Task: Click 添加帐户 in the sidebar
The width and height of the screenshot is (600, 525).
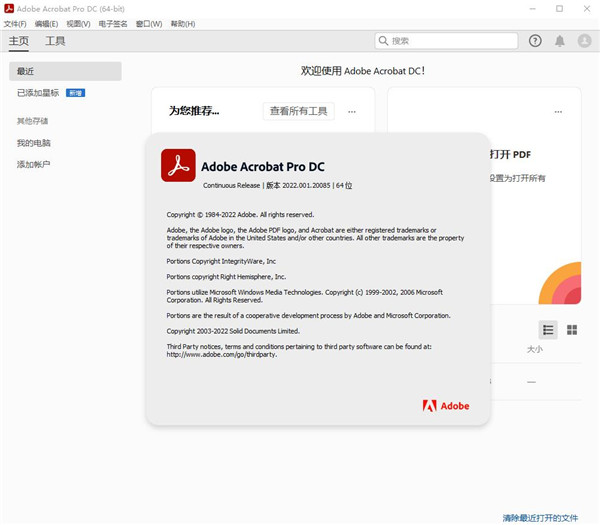Action: click(34, 165)
